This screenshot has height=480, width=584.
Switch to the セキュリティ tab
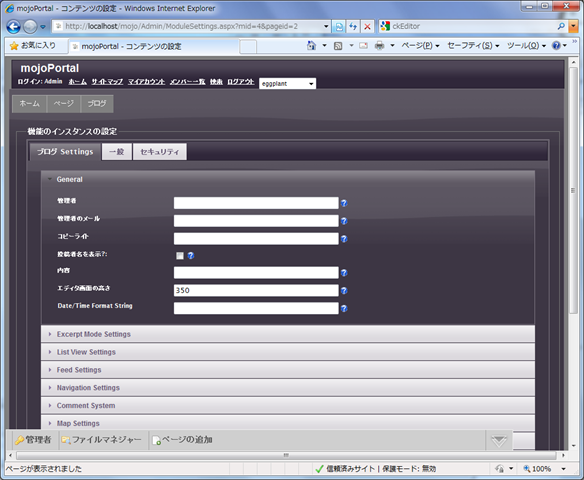coord(160,152)
